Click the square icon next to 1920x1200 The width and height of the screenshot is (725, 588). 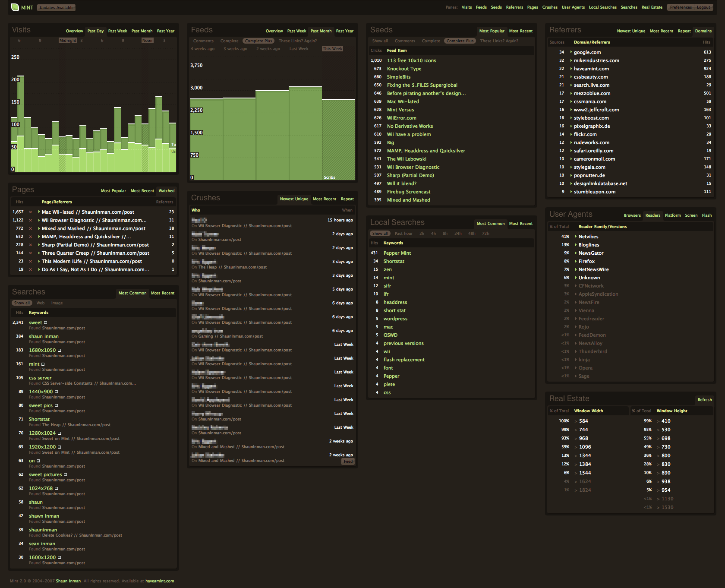coord(59,447)
